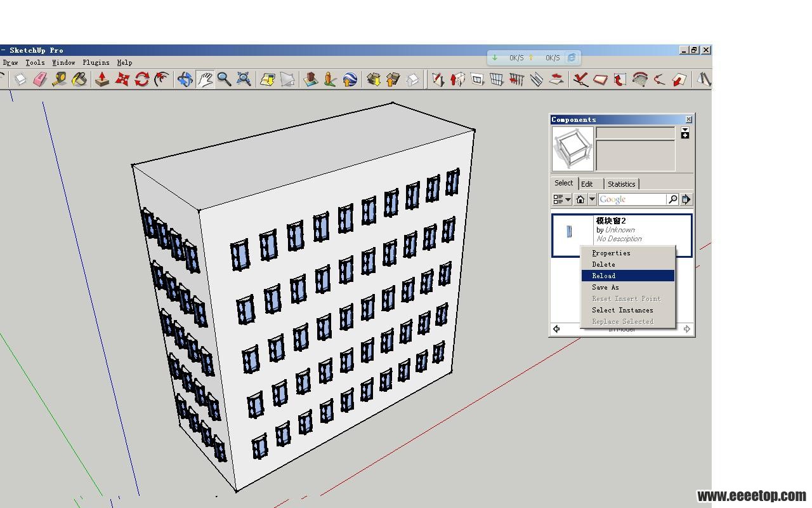This screenshot has height=508, width=812.
Task: Select the pink Eraser tool
Action: tap(40, 79)
